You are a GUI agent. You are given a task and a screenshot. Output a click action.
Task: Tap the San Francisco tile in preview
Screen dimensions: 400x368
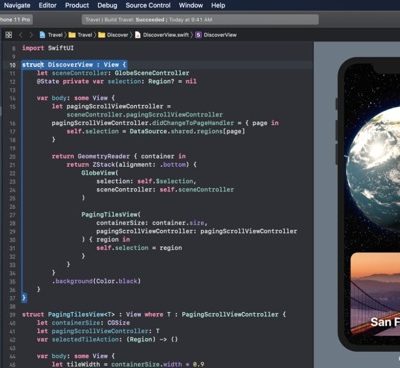(375, 294)
